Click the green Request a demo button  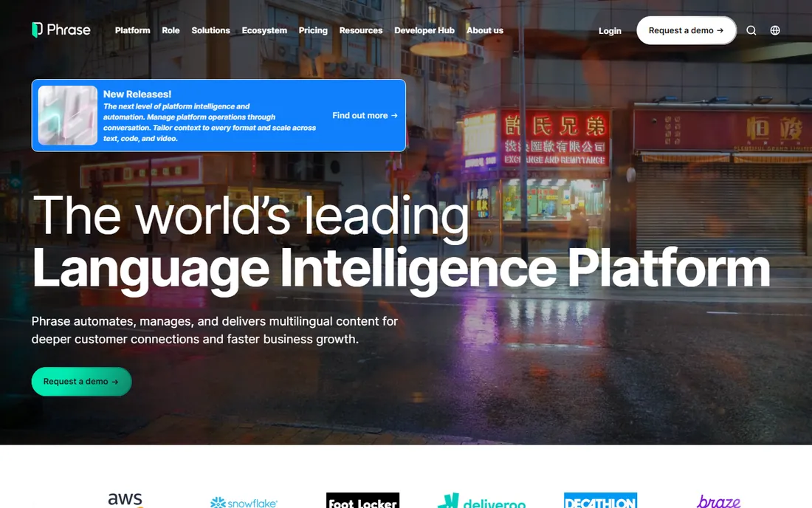(x=81, y=382)
